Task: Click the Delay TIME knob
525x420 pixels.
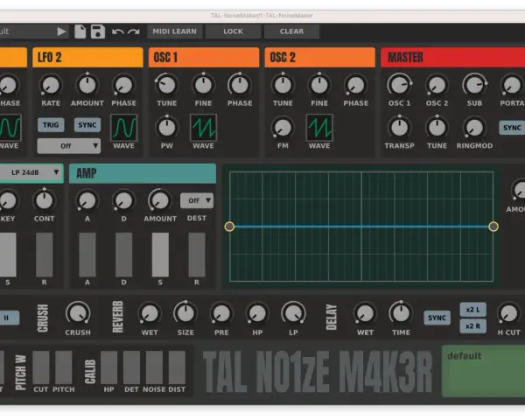Action: (401, 314)
